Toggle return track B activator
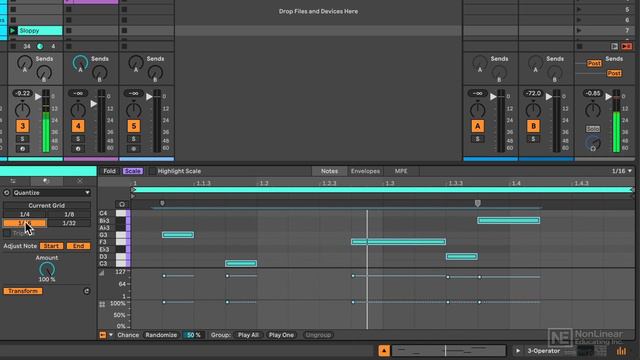The image size is (640, 360). point(533,126)
